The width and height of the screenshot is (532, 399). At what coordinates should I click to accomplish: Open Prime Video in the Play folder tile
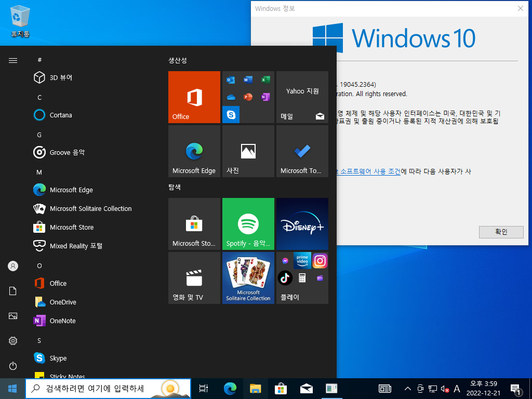[302, 261]
